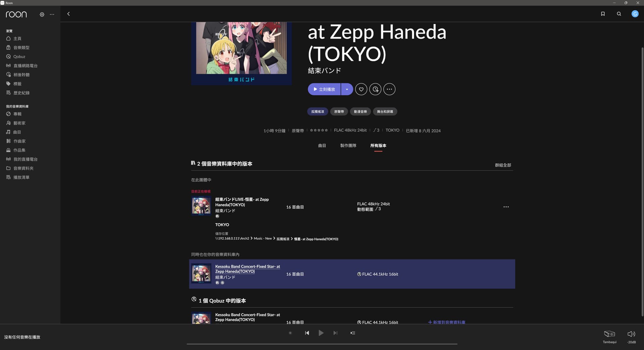The height and width of the screenshot is (350, 644).
Task: Click 群組全部 group all link
Action: coord(503,165)
